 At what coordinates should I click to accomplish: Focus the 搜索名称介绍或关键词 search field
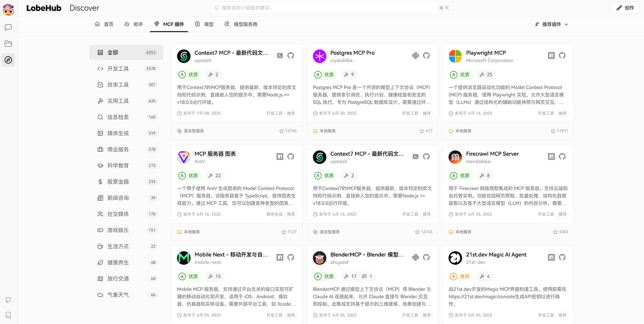pyautogui.click(x=331, y=8)
